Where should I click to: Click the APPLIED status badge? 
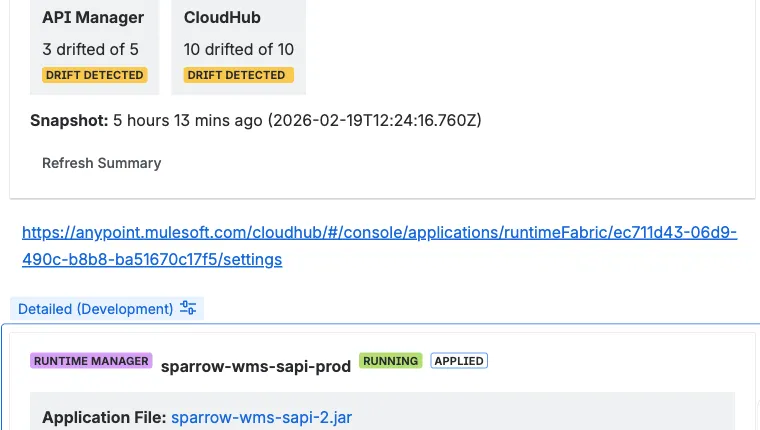[459, 361]
